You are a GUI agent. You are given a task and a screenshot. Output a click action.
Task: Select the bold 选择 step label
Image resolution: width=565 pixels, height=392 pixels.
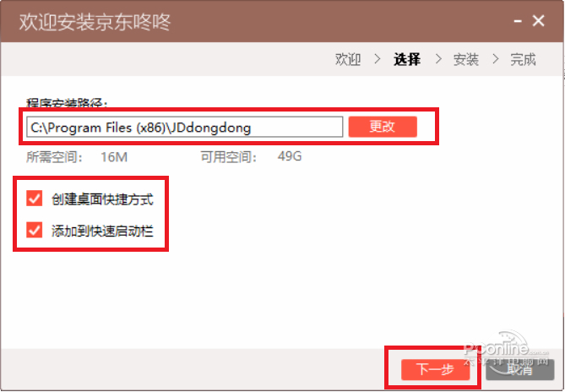point(407,59)
